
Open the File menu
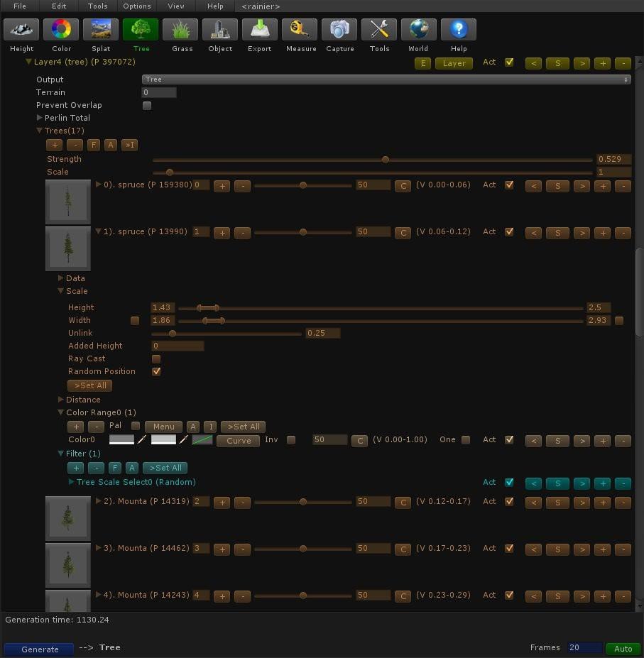(x=20, y=6)
